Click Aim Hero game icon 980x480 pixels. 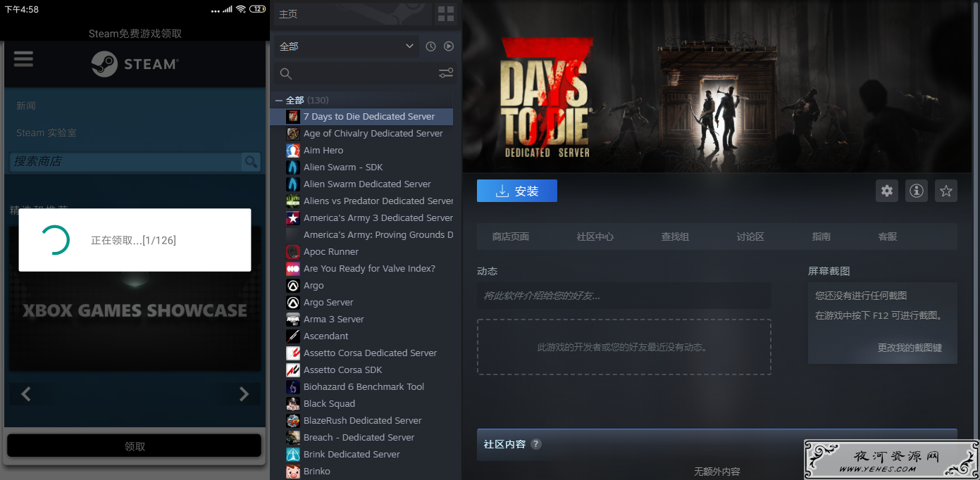click(293, 151)
